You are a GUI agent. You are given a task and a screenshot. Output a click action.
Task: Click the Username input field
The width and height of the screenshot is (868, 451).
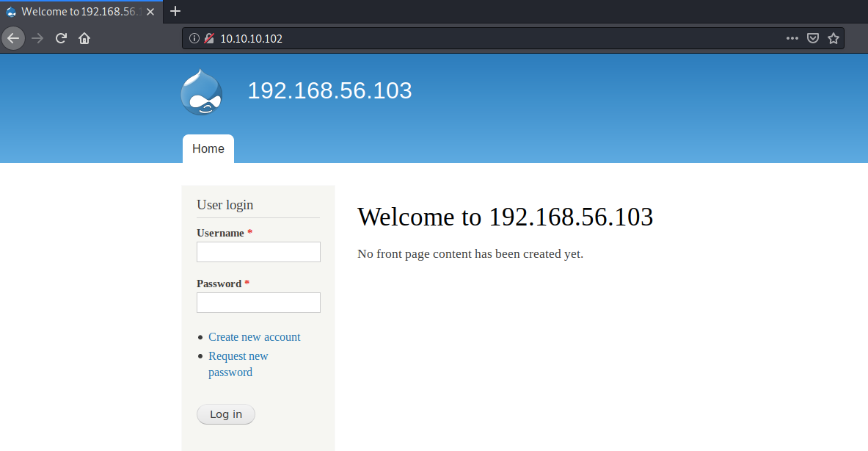(x=258, y=252)
